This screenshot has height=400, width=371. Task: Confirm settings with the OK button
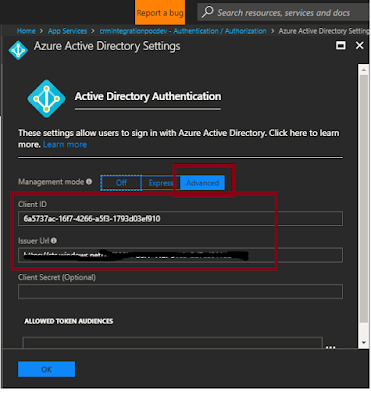(x=46, y=369)
